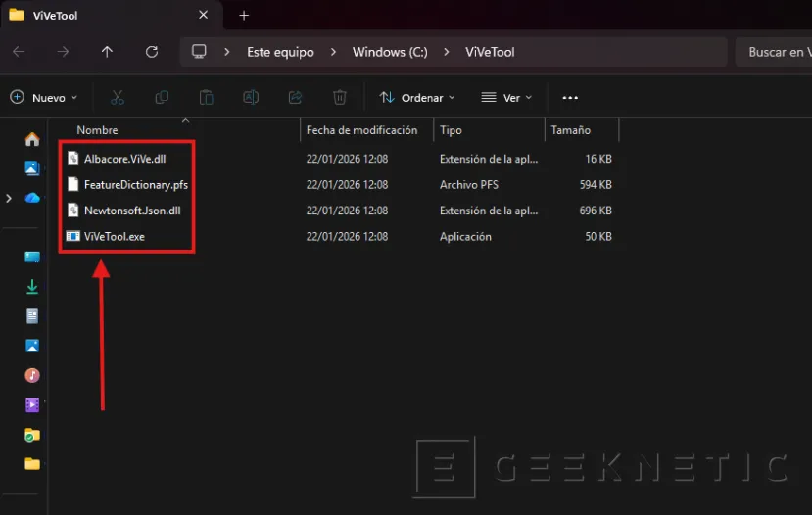This screenshot has width=812, height=515.
Task: Open Music in the sidebar
Action: click(32, 375)
